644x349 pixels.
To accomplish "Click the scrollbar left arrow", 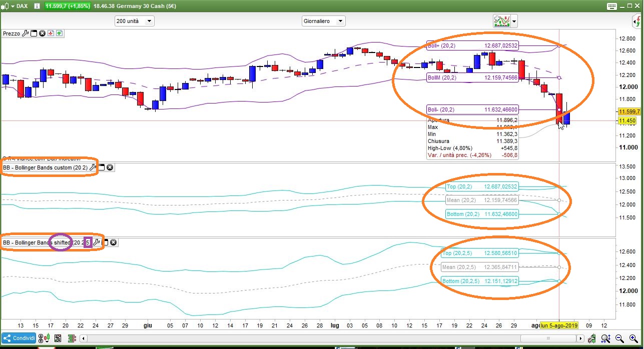I will pyautogui.click(x=84, y=338).
